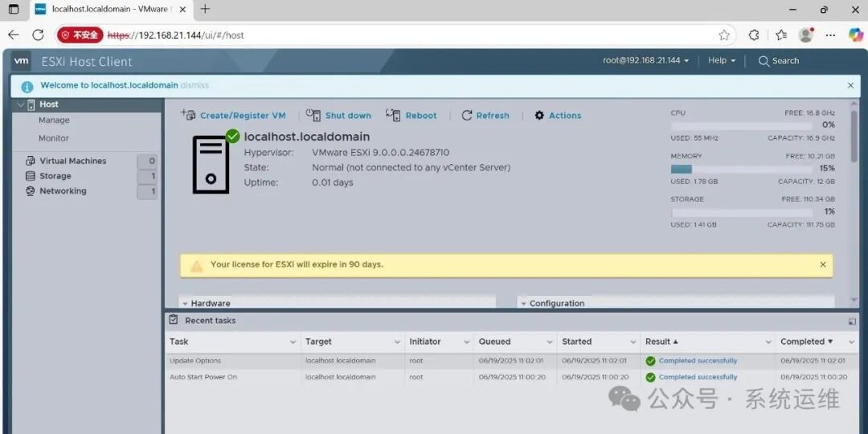
Task: Open Networking in navigator
Action: pyautogui.click(x=63, y=191)
